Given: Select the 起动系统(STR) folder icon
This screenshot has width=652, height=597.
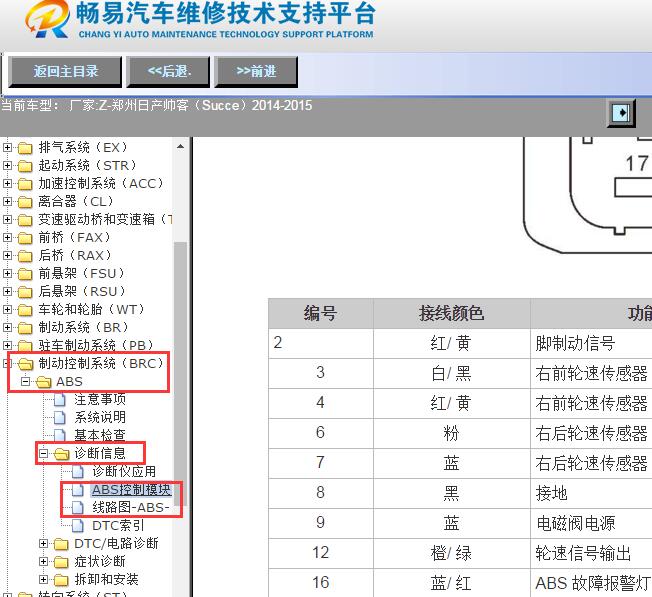Looking at the screenshot, I should point(25,166).
